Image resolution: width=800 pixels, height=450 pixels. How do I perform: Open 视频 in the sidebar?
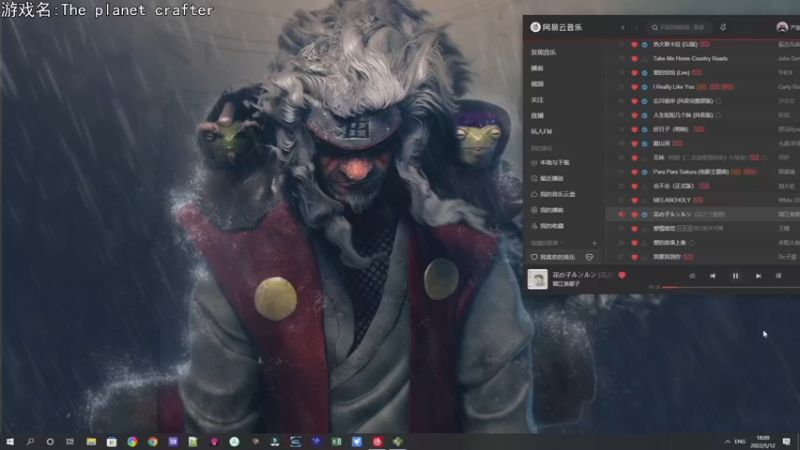pyautogui.click(x=537, y=84)
